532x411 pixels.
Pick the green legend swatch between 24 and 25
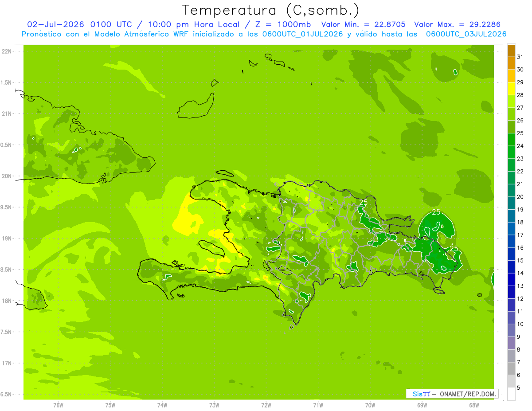coord(511,140)
